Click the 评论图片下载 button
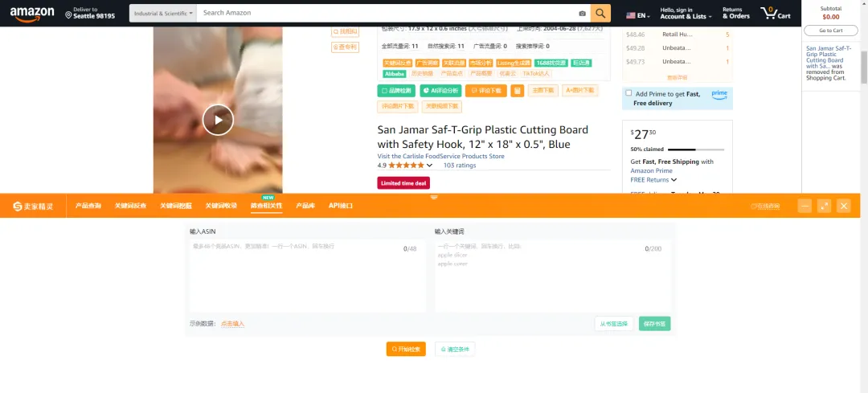868x393 pixels. pos(398,106)
